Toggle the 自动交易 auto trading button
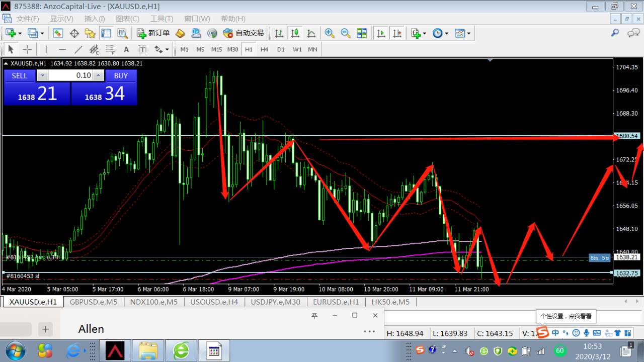This screenshot has width=644, height=362. pyautogui.click(x=244, y=33)
